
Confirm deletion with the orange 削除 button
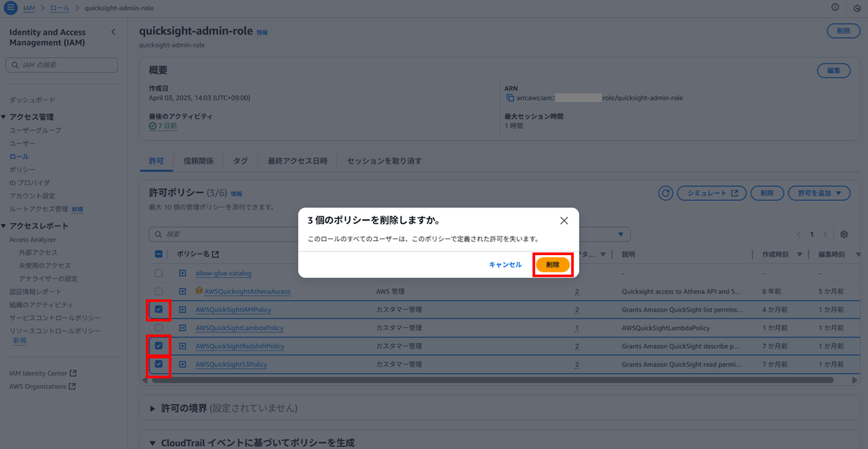(x=553, y=265)
